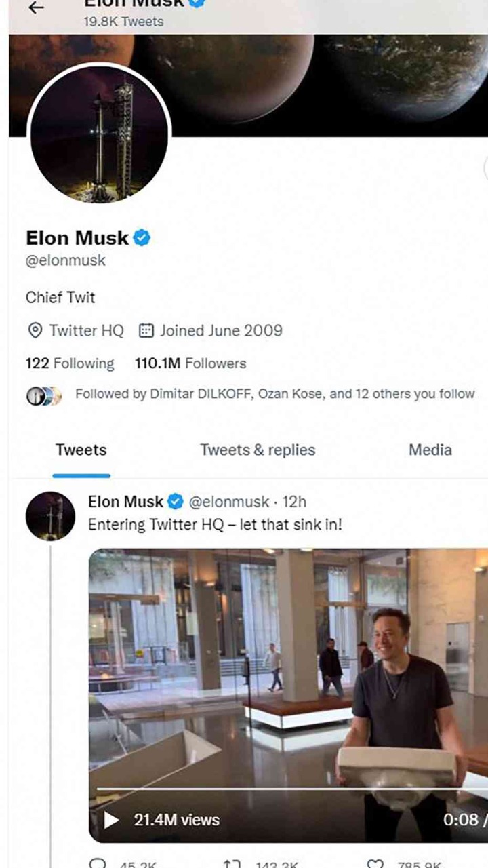
Task: Open the rocket profile picture
Action: [99, 134]
